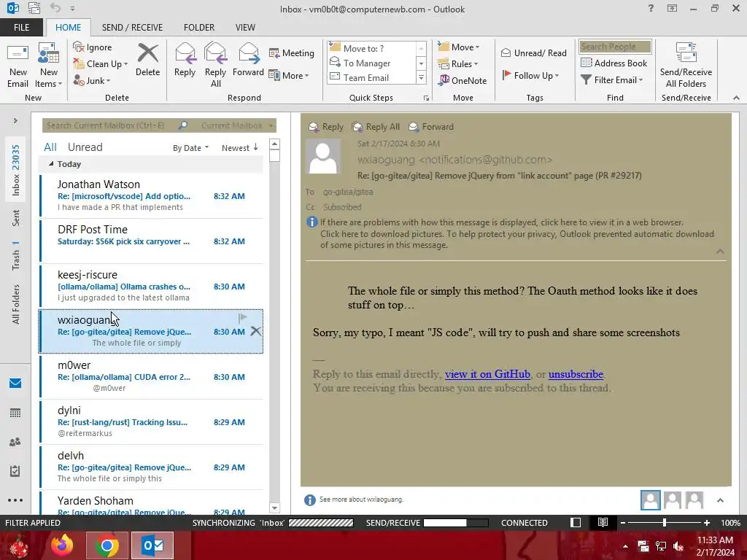747x560 pixels.
Task: Open Chrome from the taskbar
Action: point(107,545)
